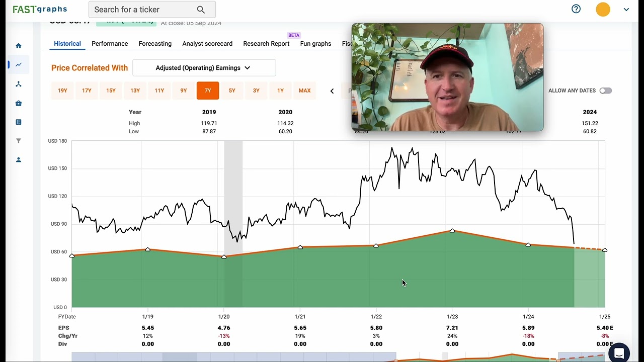Switch to the Historical tab

click(x=67, y=44)
